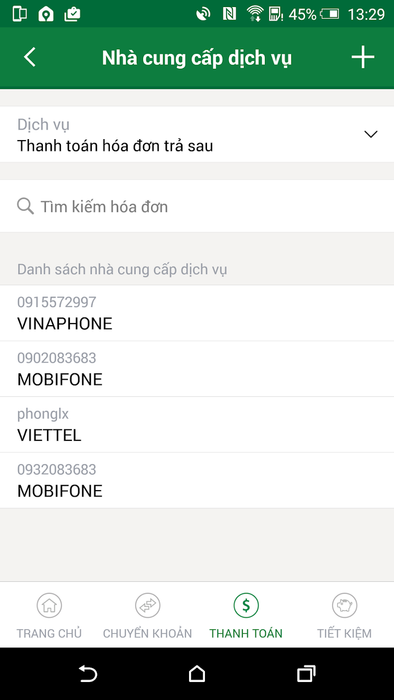Open Android recent apps button

click(x=306, y=674)
